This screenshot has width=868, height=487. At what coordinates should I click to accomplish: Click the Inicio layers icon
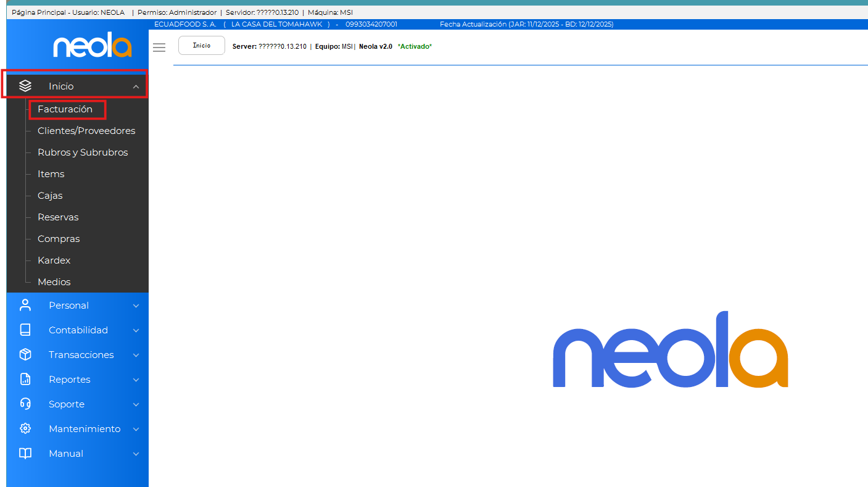tap(25, 86)
